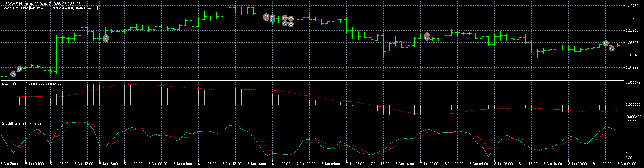Click the 7 Jan 20:00 time label

tap(430, 164)
